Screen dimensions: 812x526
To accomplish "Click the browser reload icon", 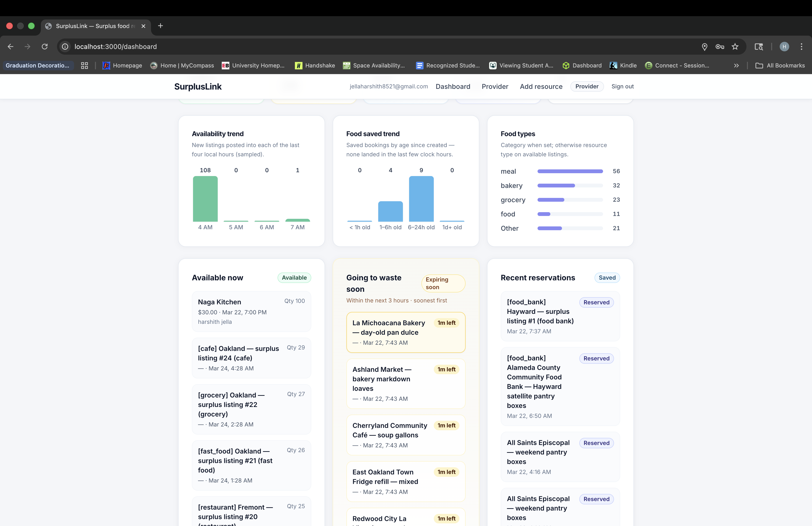I will coord(45,46).
